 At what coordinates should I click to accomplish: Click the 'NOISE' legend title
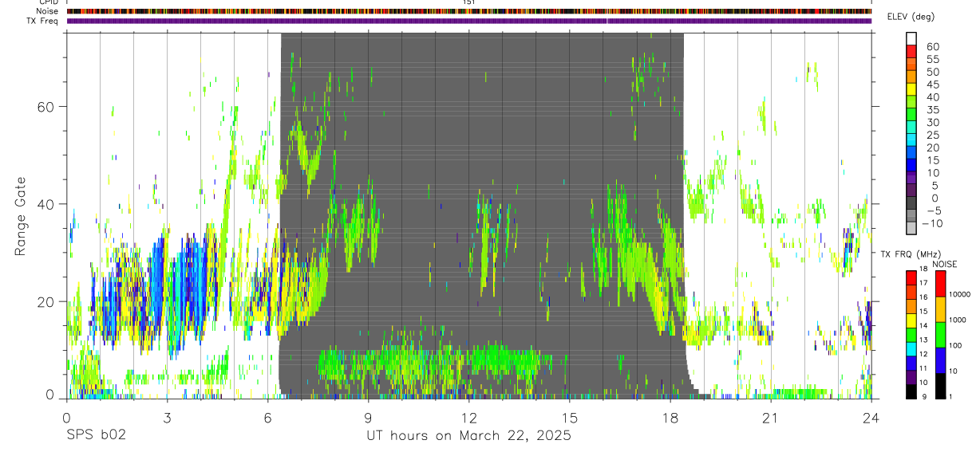click(944, 264)
